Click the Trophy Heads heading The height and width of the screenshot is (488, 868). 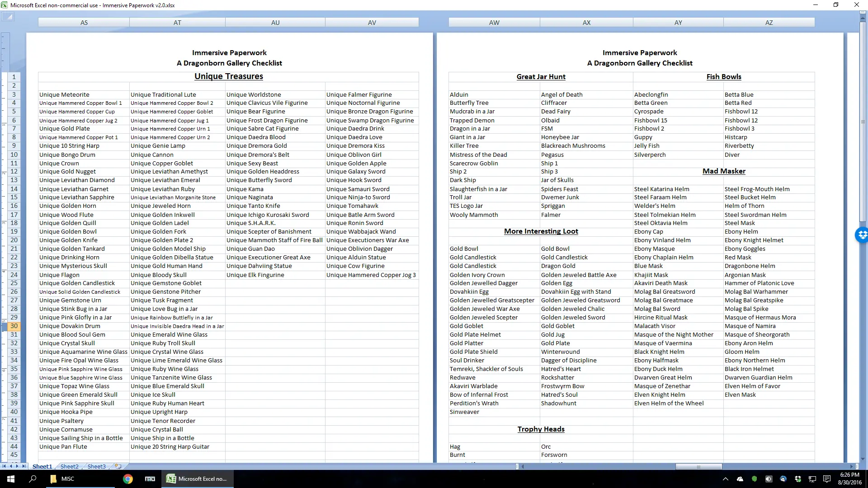pyautogui.click(x=541, y=429)
